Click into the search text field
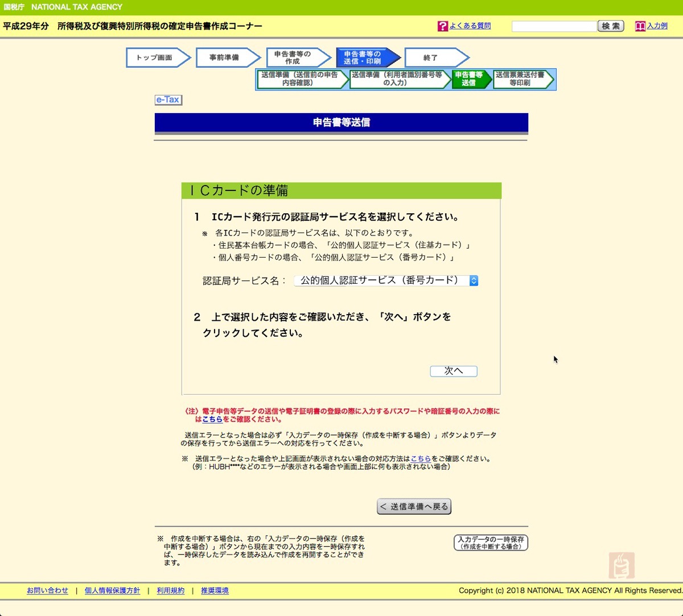 554,26
